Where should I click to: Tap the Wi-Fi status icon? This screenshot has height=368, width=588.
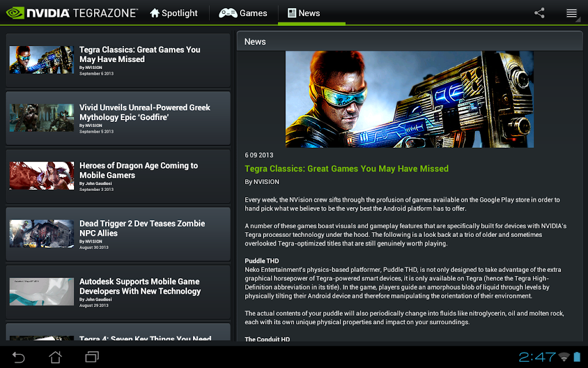point(564,356)
